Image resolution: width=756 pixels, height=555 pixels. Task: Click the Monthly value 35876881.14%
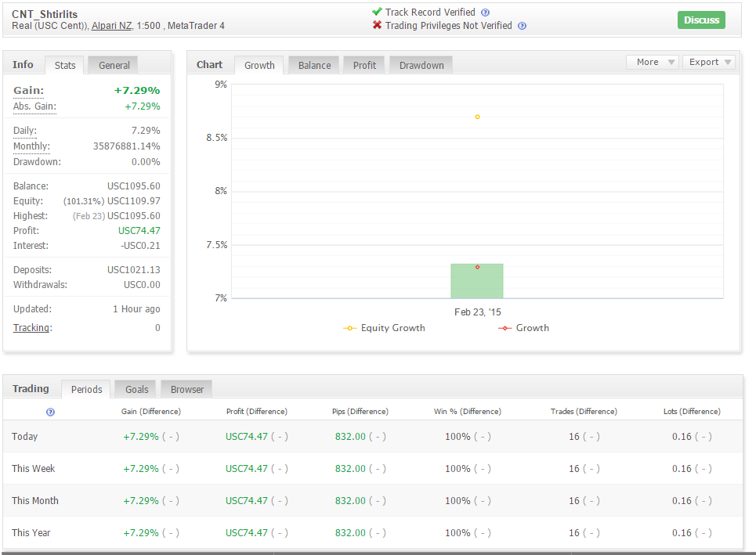tap(126, 146)
